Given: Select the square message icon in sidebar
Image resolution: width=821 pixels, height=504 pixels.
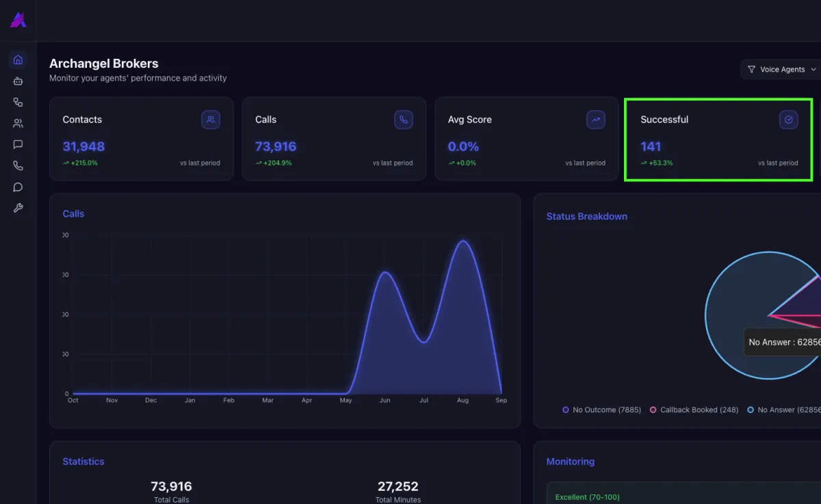Looking at the screenshot, I should [18, 145].
